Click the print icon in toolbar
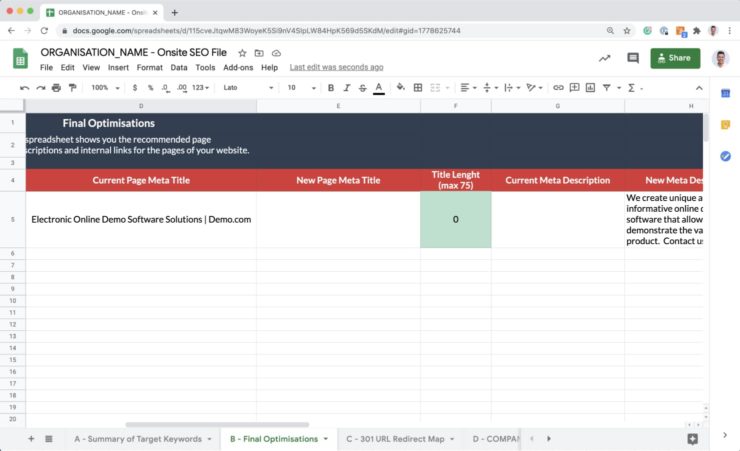The height and width of the screenshot is (451, 740). click(x=56, y=88)
